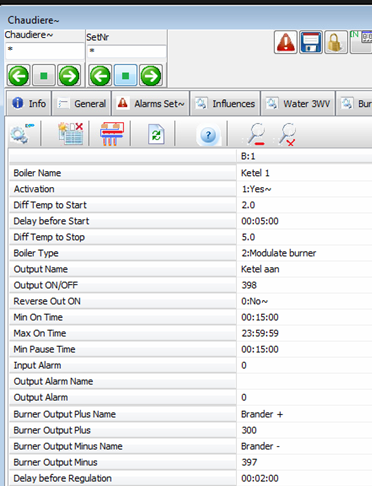
Task: Click the SetNr filter input field
Action: (x=127, y=52)
